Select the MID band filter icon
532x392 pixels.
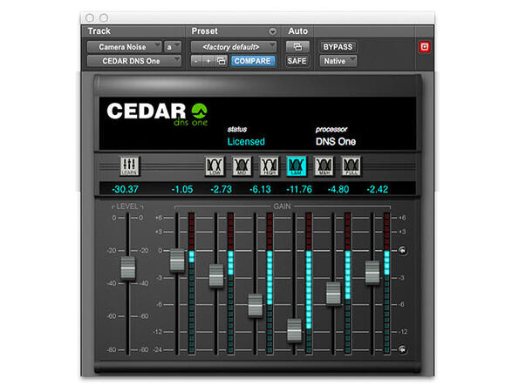tap(242, 166)
